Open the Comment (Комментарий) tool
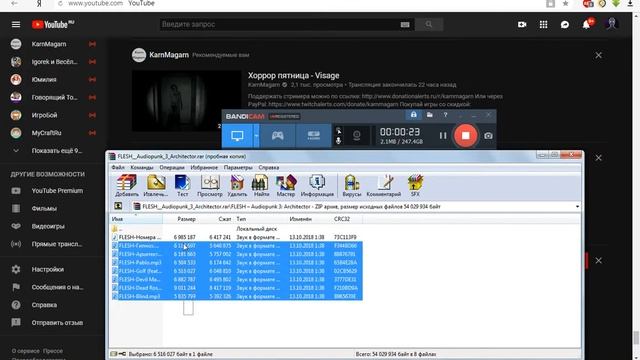Viewport: 640px width, 360px height. point(384,186)
